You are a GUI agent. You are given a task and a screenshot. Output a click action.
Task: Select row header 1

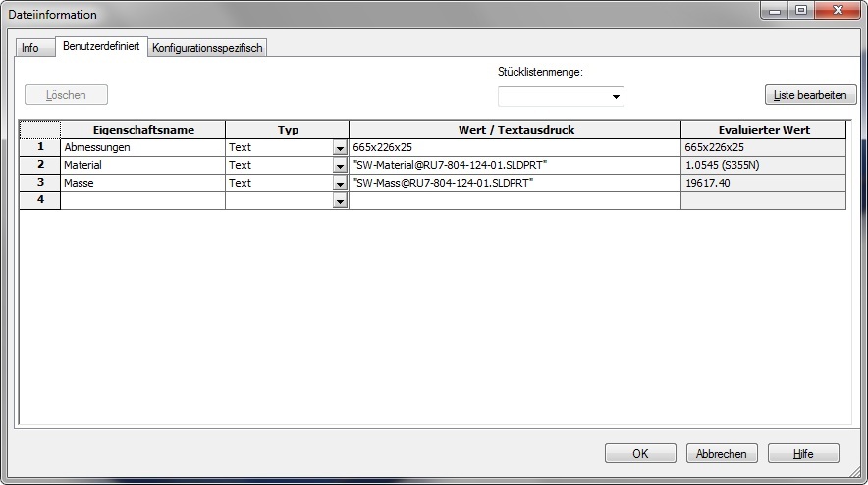(x=40, y=147)
